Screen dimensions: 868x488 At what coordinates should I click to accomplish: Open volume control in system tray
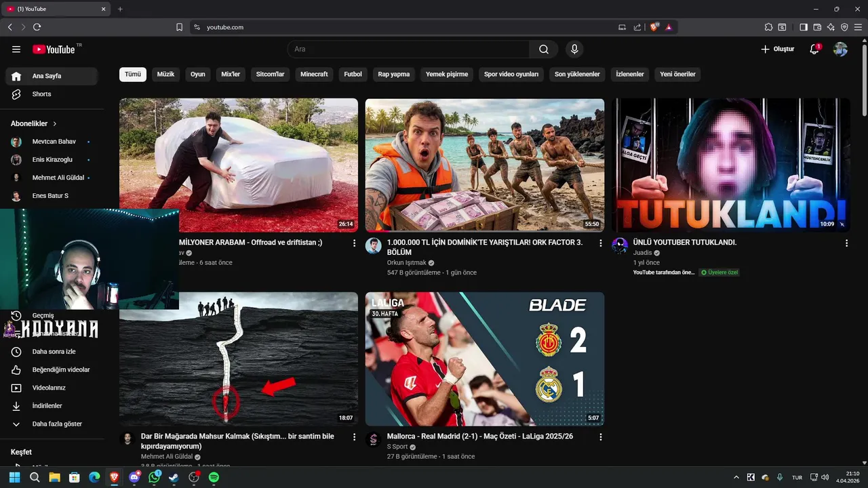(x=825, y=477)
